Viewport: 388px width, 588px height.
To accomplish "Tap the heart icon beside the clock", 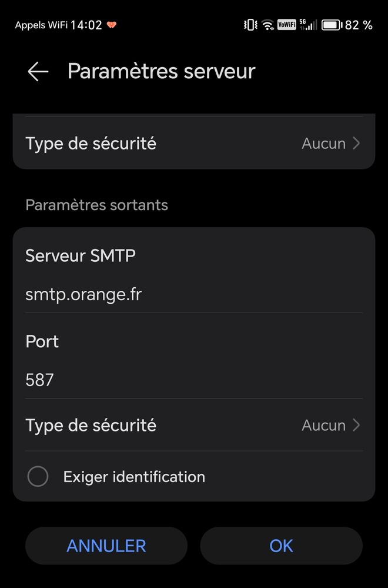I will (111, 25).
